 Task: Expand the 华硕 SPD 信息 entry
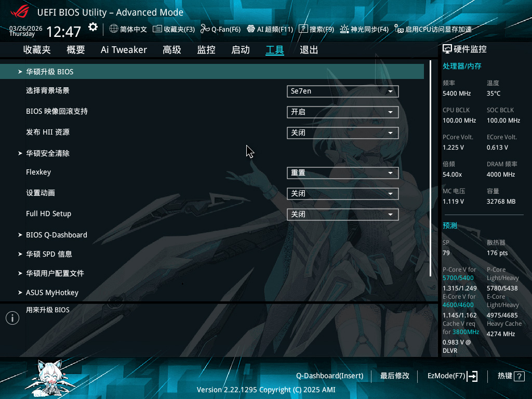(x=48, y=254)
